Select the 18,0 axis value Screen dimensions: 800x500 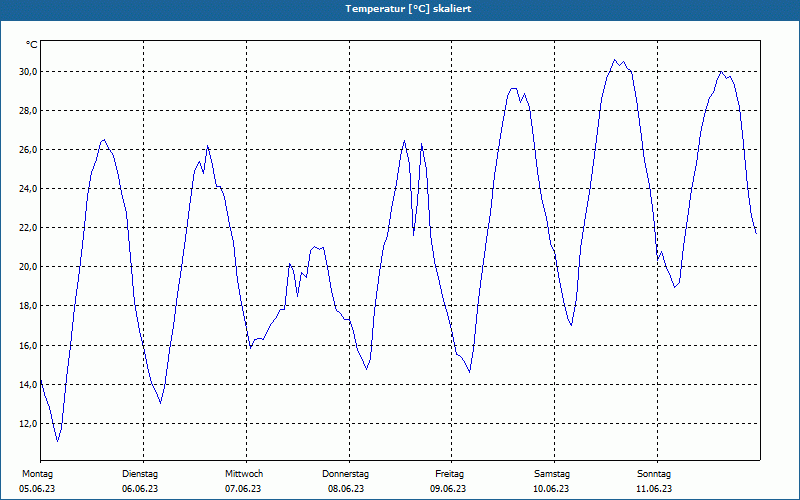(29, 306)
